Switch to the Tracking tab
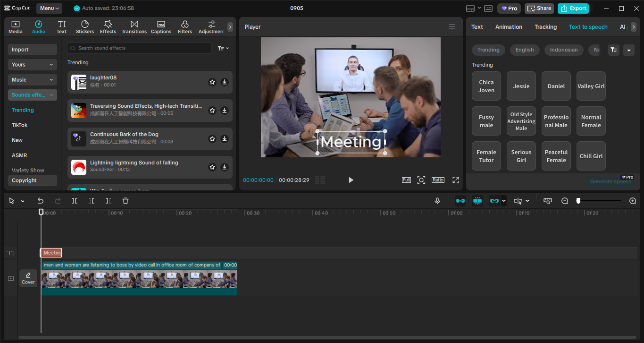The height and width of the screenshot is (343, 644). (545, 26)
